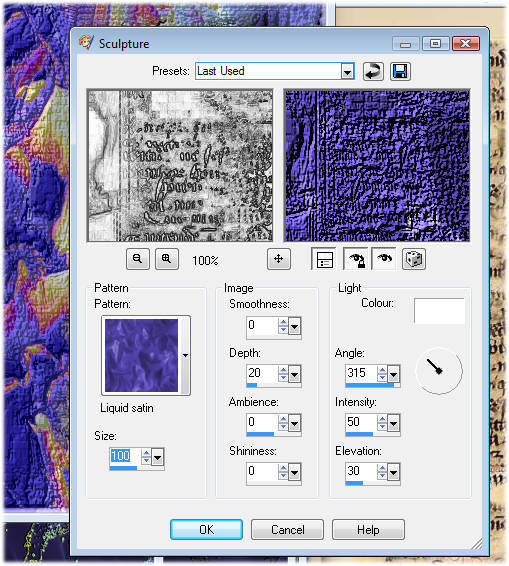
Task: Open the Size slider dropdown arrow
Action: [157, 458]
